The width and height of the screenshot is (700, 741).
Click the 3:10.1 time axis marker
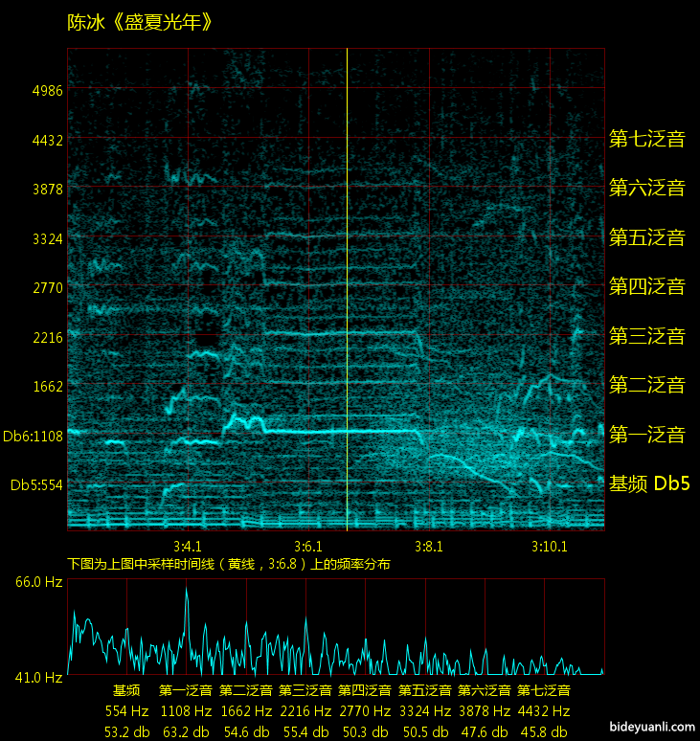549,547
